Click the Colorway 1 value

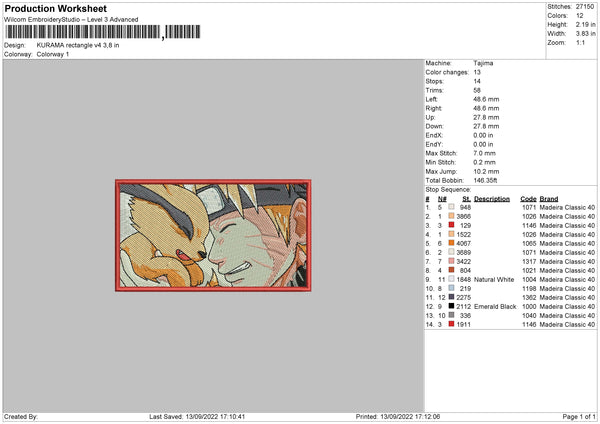click(53, 54)
